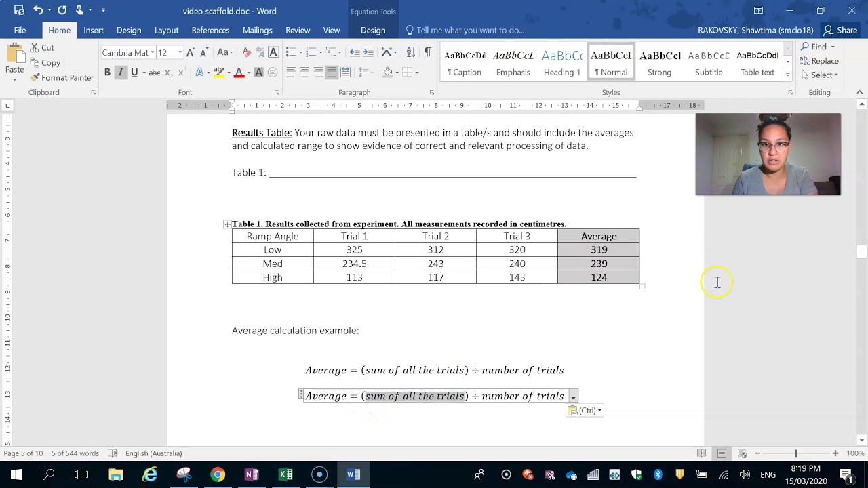This screenshot has height=488, width=868.
Task: Toggle Justify alignment
Action: pos(332,73)
